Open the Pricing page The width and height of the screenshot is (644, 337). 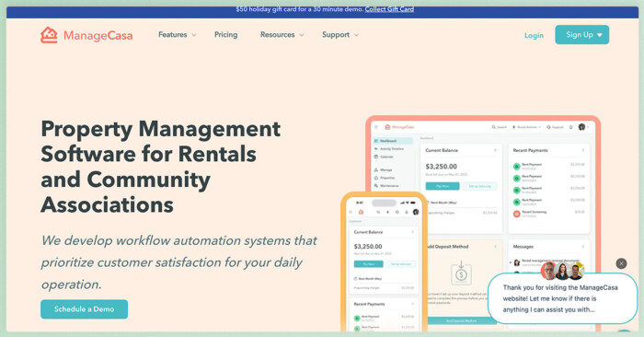(x=226, y=35)
